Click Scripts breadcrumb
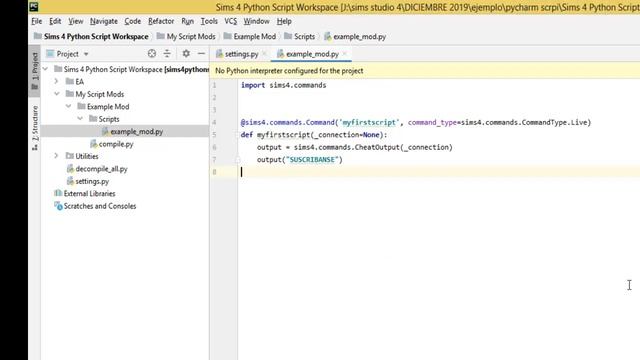The width and height of the screenshot is (640, 360). coord(300,37)
